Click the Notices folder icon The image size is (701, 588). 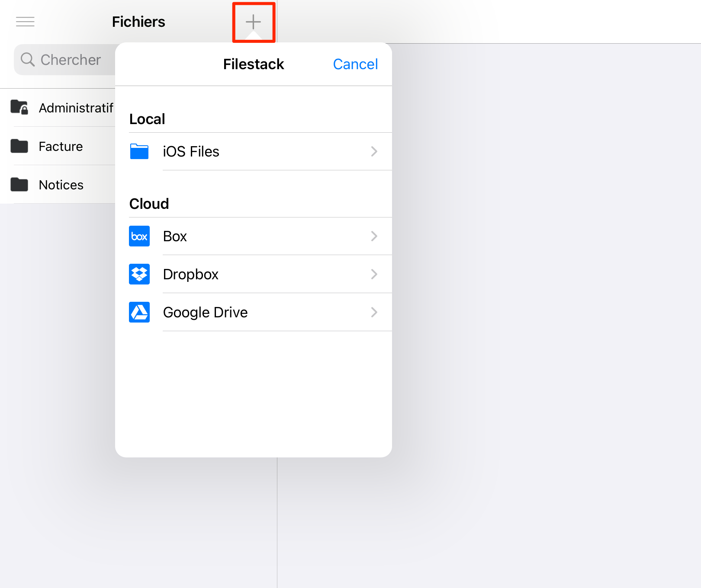pyautogui.click(x=19, y=185)
